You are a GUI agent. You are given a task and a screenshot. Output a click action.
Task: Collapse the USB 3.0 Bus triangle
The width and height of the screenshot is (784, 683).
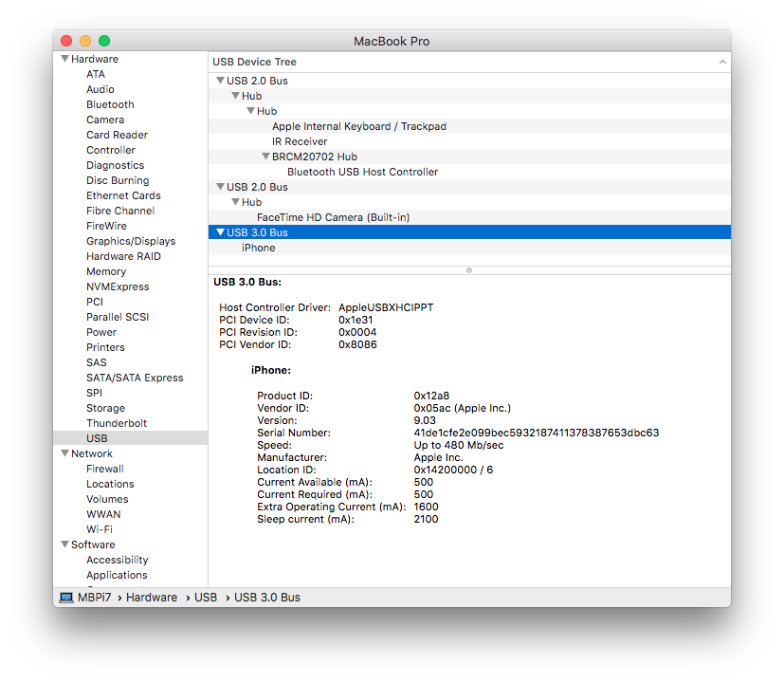pyautogui.click(x=220, y=232)
